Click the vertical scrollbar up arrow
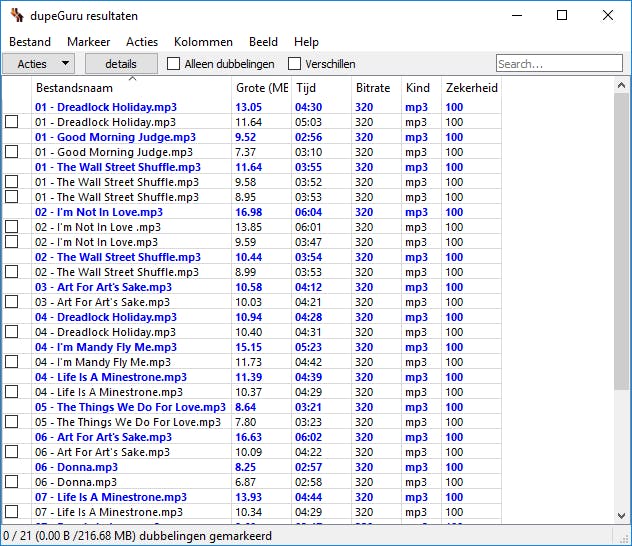The width and height of the screenshot is (632, 546). tap(622, 84)
